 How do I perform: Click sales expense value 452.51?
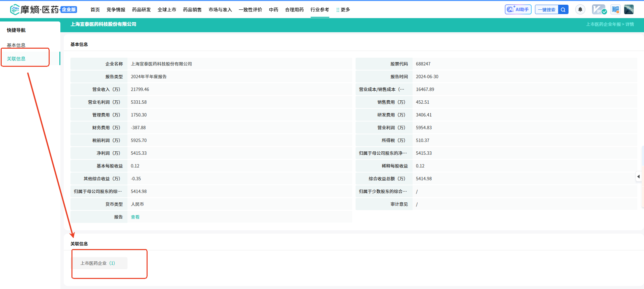pos(423,102)
